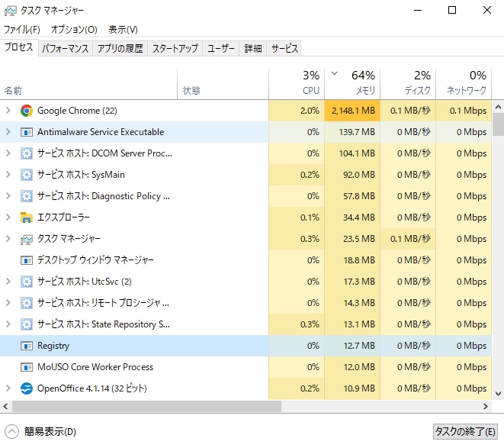The width and height of the screenshot is (504, 448).
Task: Switch to the パフォーマンス tab
Action: (x=66, y=48)
